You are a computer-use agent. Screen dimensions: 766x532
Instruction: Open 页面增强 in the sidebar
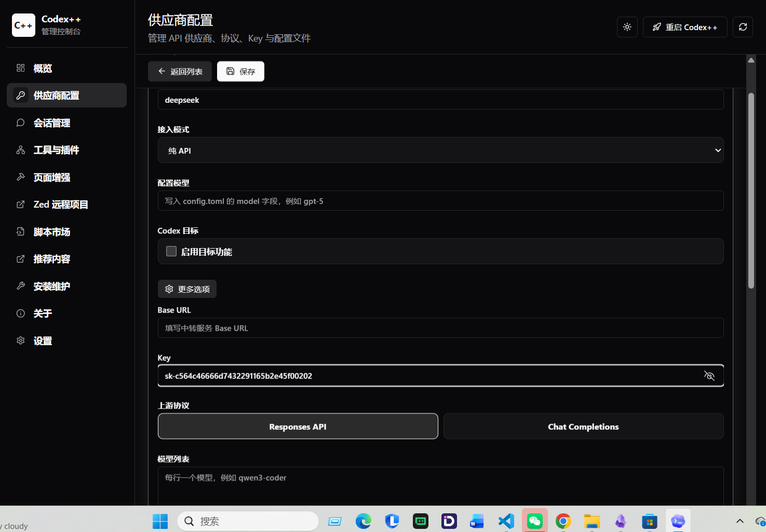[66, 178]
